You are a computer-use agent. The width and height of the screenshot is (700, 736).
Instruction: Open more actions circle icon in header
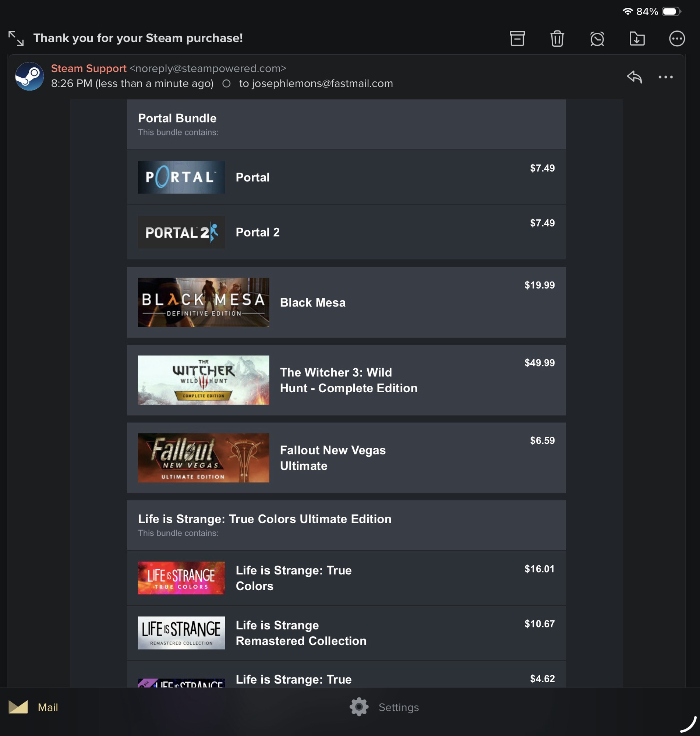coord(677,38)
